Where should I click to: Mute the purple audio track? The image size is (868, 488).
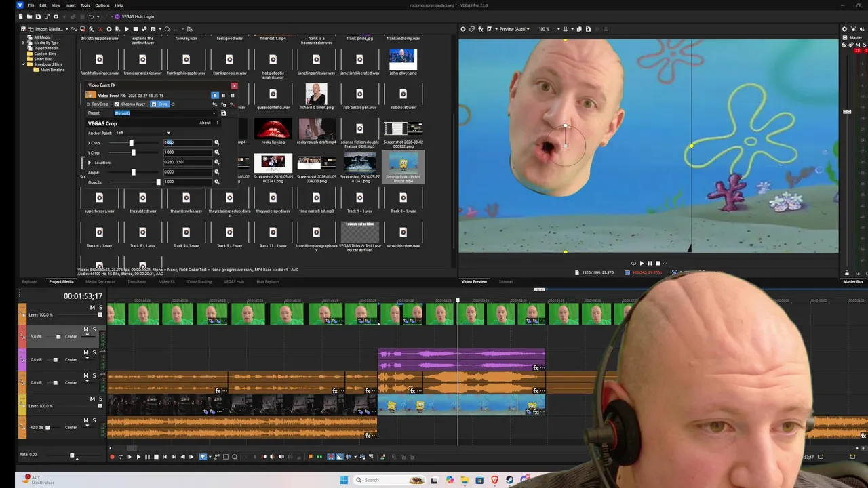(x=85, y=352)
